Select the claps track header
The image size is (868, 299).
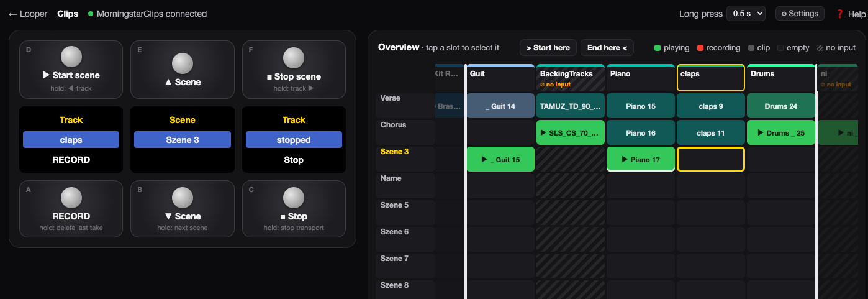711,78
